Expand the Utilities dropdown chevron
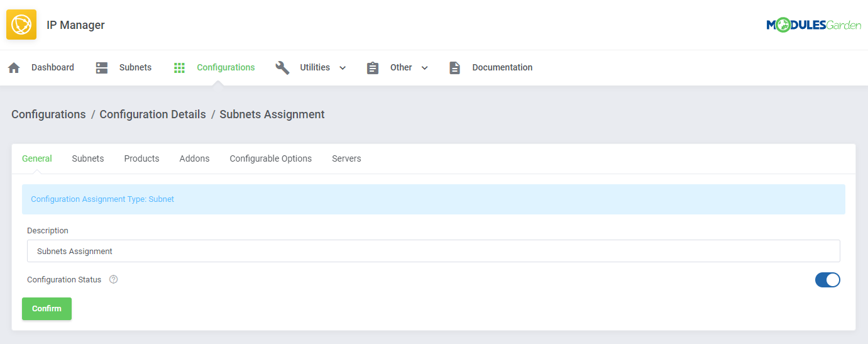Screen dimensions: 868x344 (343, 68)
